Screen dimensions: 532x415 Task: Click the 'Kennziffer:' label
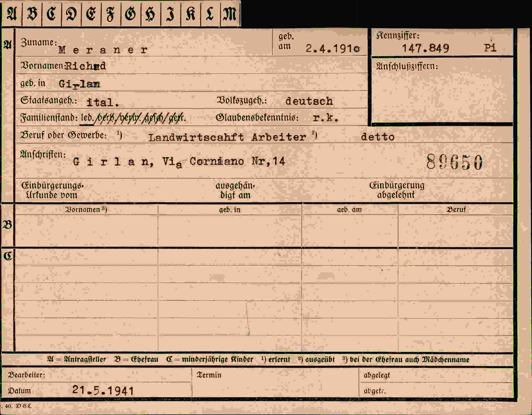398,36
